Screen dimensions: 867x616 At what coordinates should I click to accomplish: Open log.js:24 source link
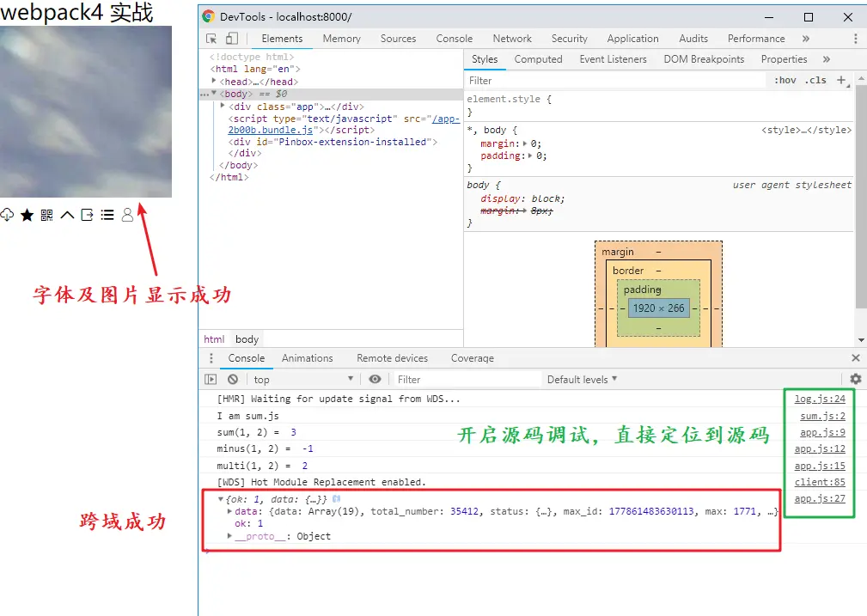(x=820, y=399)
